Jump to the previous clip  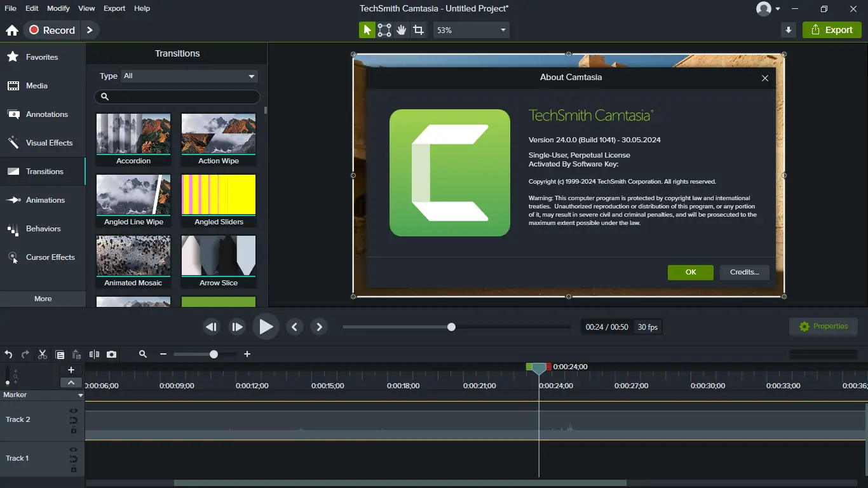294,327
